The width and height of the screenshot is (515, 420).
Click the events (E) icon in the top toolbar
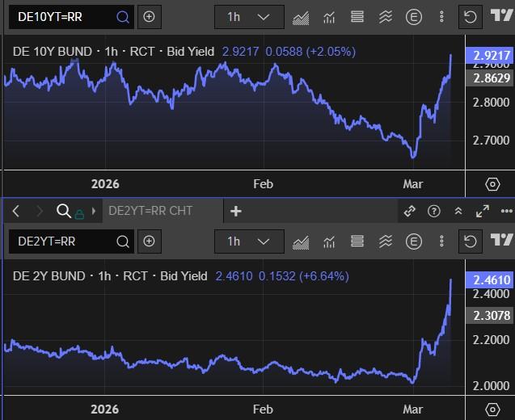[x=416, y=16]
